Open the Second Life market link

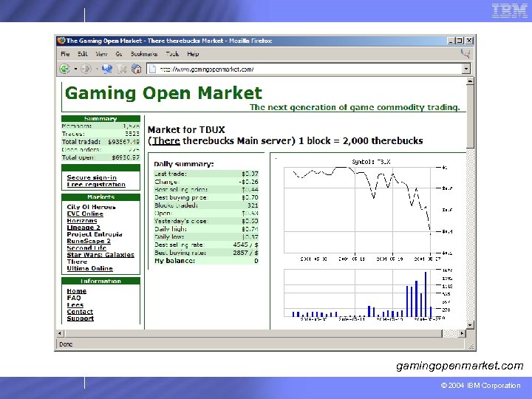click(86, 248)
